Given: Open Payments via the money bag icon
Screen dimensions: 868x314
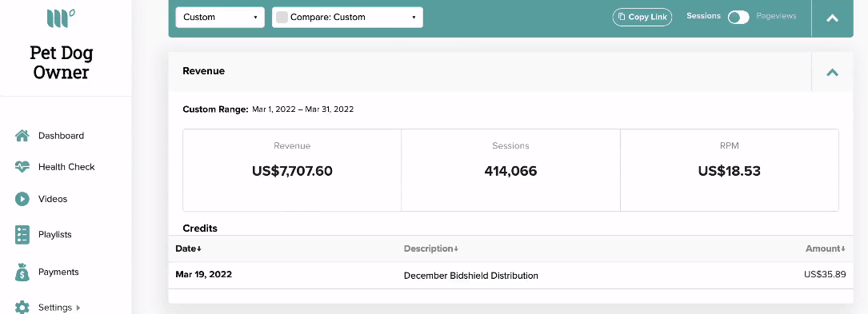Looking at the screenshot, I should [x=22, y=272].
